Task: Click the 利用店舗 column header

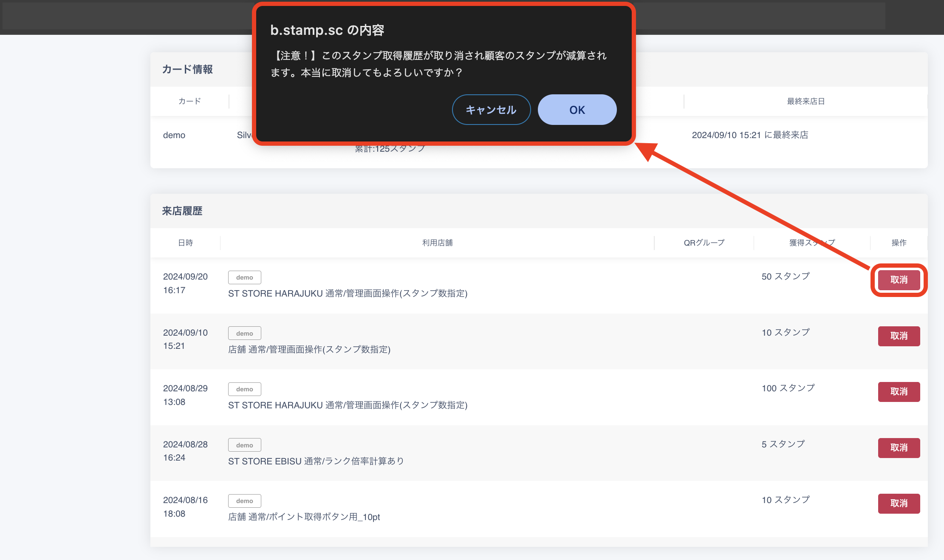Action: [438, 243]
